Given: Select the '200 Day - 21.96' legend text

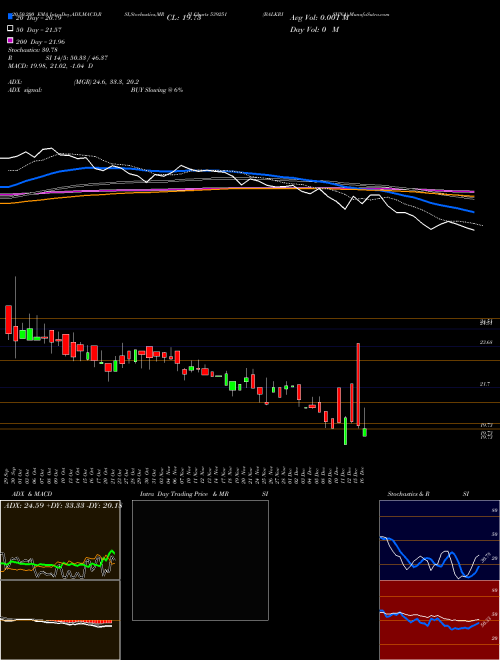Looking at the screenshot, I should pyautogui.click(x=40, y=41).
